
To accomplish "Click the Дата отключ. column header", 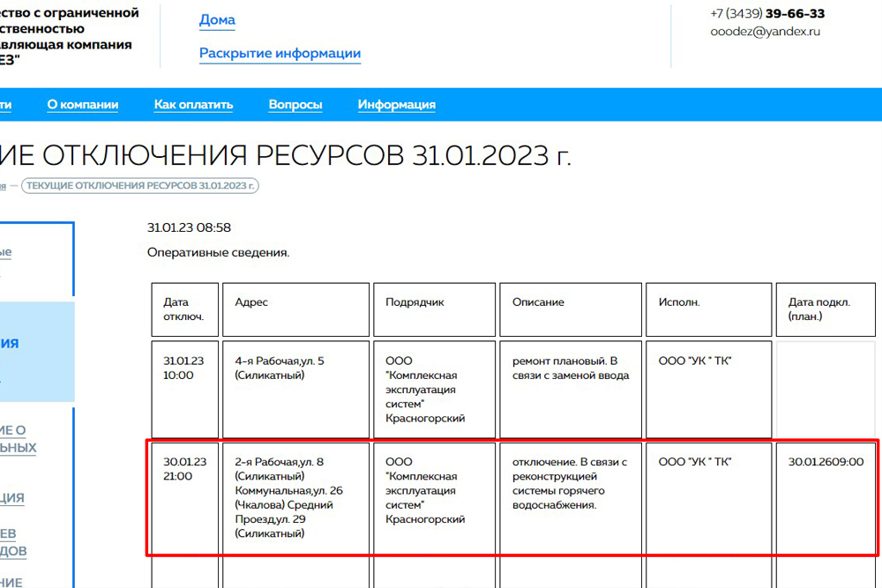I will [x=185, y=309].
